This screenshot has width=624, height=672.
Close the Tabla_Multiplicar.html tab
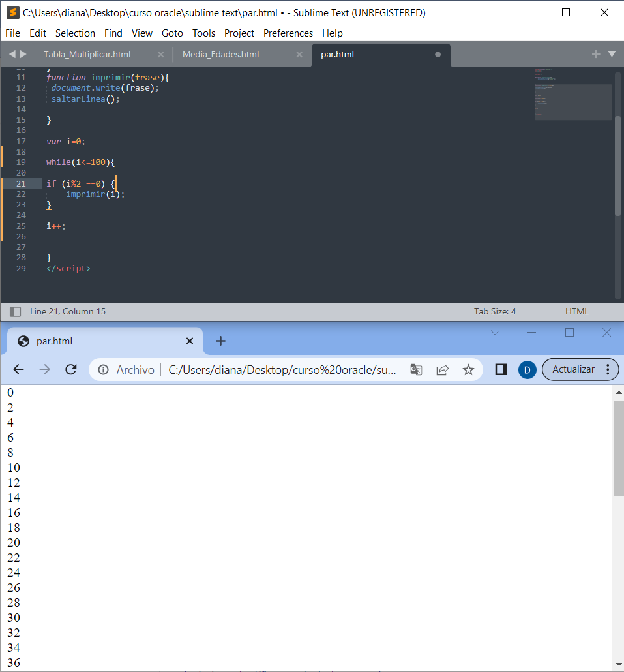[160, 55]
